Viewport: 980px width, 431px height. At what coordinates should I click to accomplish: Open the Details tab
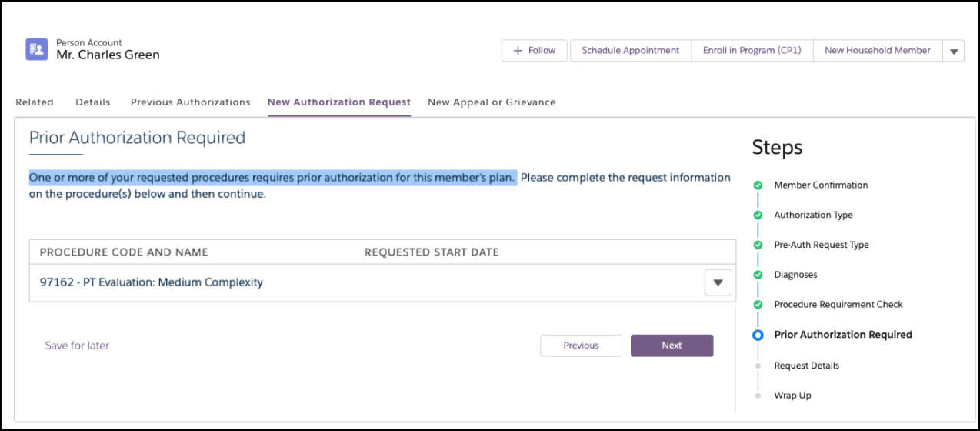click(92, 102)
